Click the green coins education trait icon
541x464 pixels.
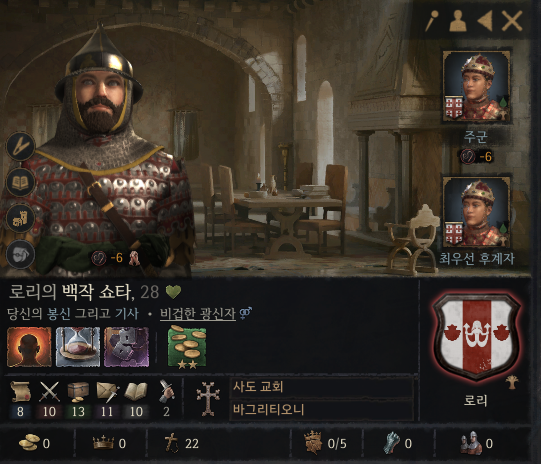[187, 347]
